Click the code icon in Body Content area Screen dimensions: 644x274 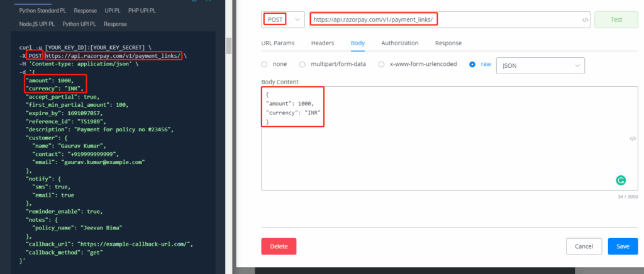[x=632, y=139]
